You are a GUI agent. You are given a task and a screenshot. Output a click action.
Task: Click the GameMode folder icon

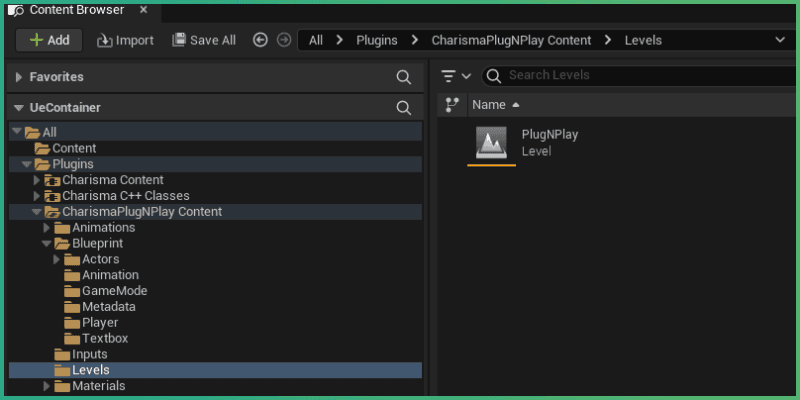pos(72,291)
